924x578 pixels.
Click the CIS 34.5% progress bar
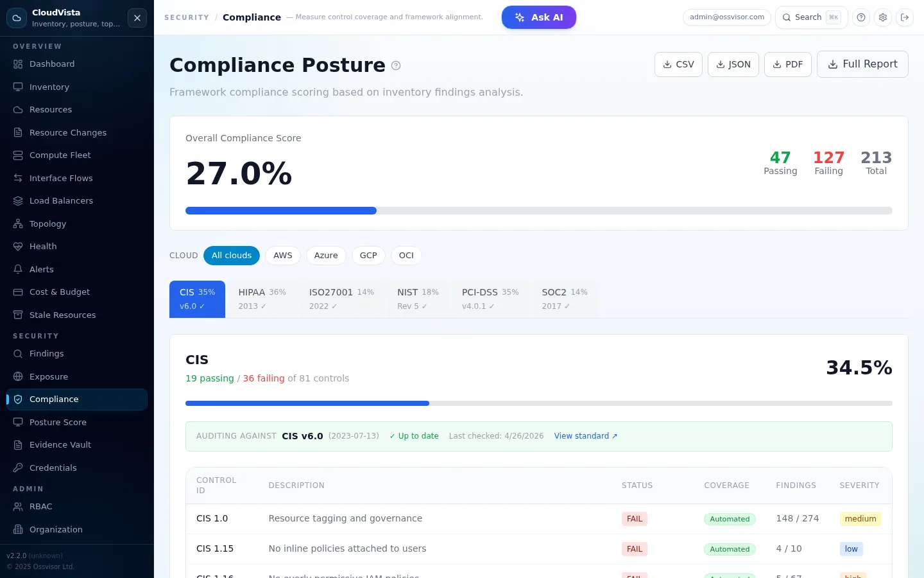click(x=539, y=403)
